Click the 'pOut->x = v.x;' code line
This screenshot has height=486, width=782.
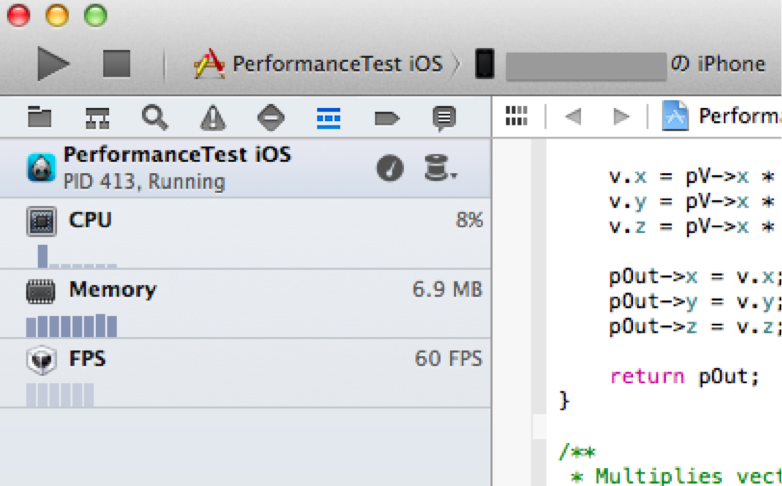(x=695, y=276)
